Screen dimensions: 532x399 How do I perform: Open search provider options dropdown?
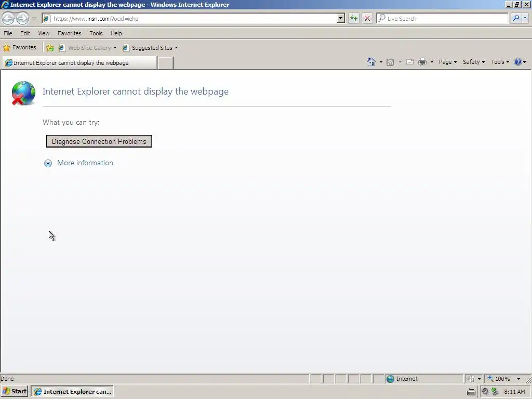(x=525, y=18)
